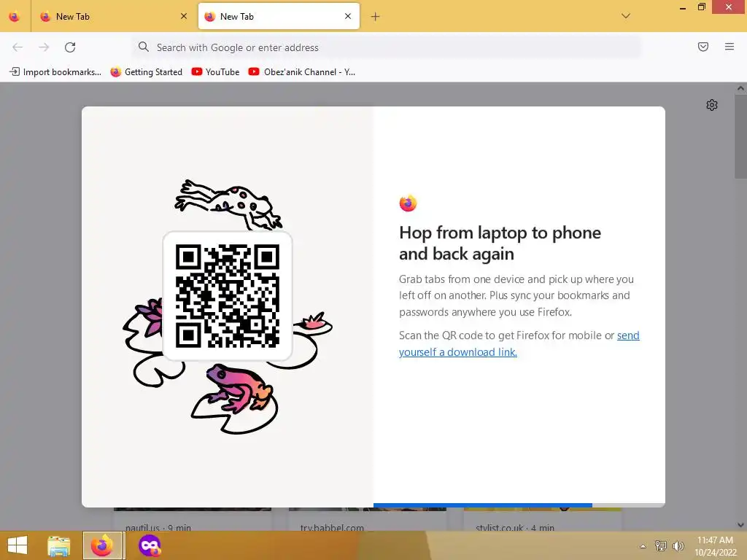Screen dimensions: 747x560
Task: Switch to the first New Tab
Action: tap(112, 17)
